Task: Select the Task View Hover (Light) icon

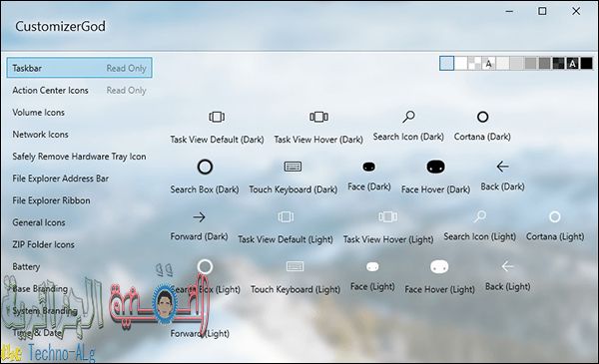Action: (x=388, y=217)
